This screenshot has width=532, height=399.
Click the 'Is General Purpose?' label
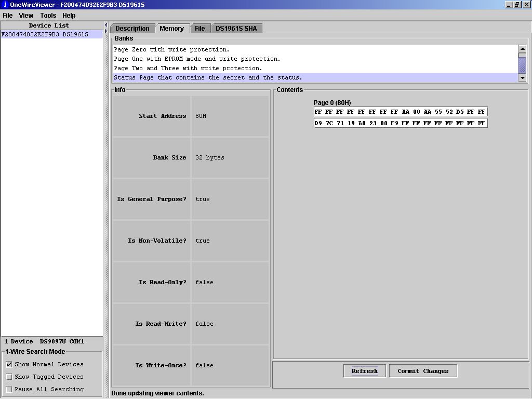click(152, 199)
